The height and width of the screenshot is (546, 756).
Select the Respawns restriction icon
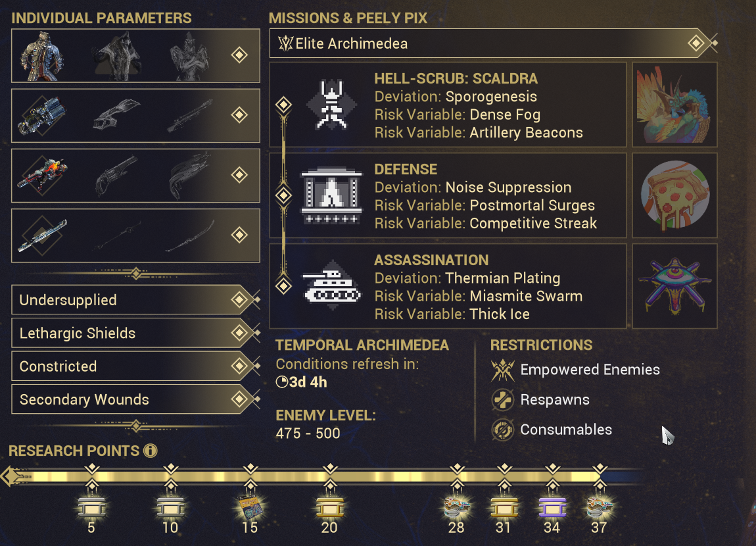(502, 400)
